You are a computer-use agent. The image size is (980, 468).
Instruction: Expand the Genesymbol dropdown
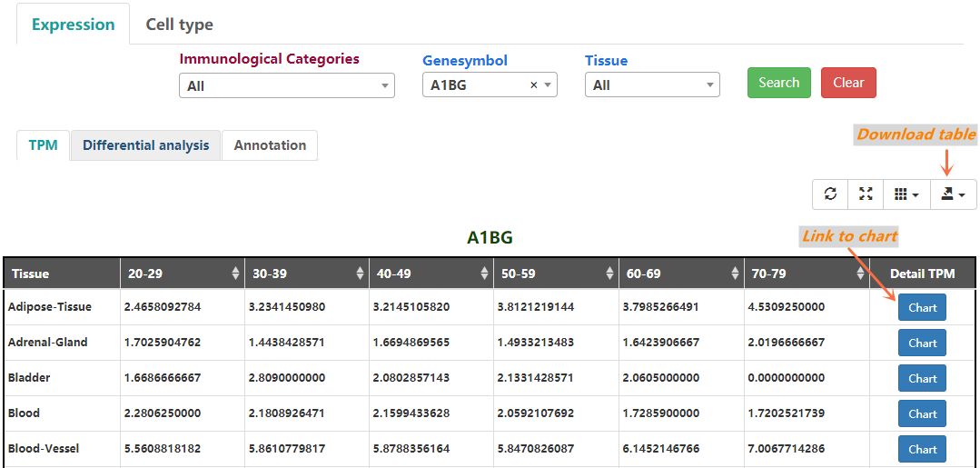[x=549, y=85]
